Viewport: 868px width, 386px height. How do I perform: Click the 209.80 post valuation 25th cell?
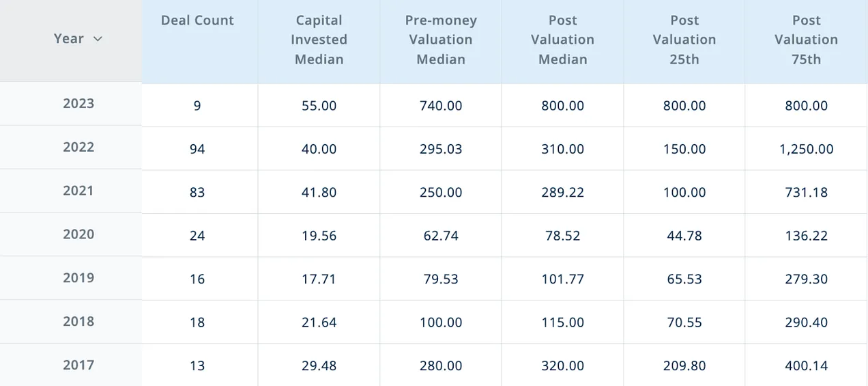pos(684,366)
